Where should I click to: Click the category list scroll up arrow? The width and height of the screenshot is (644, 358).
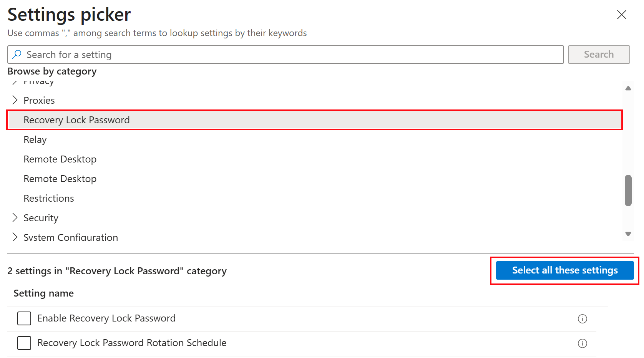[x=628, y=88]
